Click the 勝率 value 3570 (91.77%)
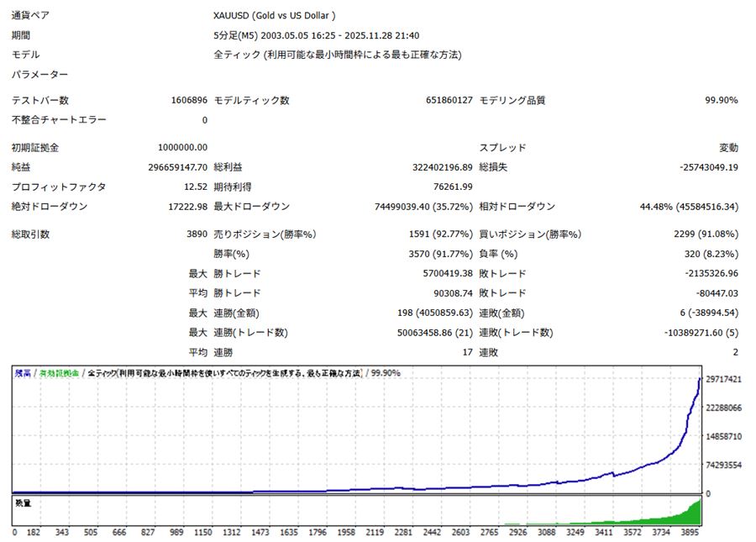Screen dimensions: 756x542 click(x=441, y=254)
